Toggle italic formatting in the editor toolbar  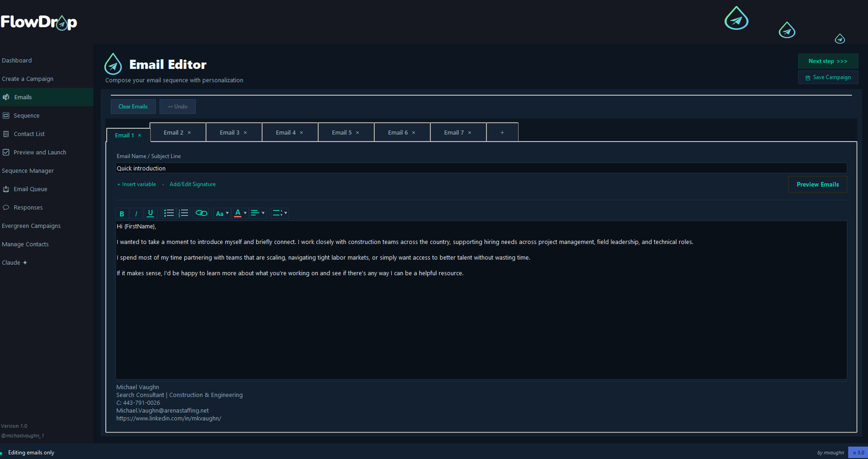(136, 213)
